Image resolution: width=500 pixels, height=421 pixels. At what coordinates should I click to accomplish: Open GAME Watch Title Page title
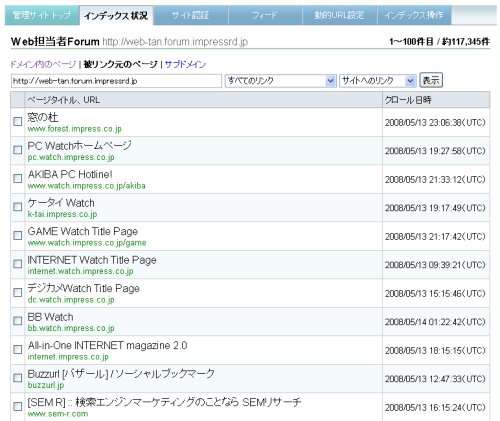pos(83,231)
